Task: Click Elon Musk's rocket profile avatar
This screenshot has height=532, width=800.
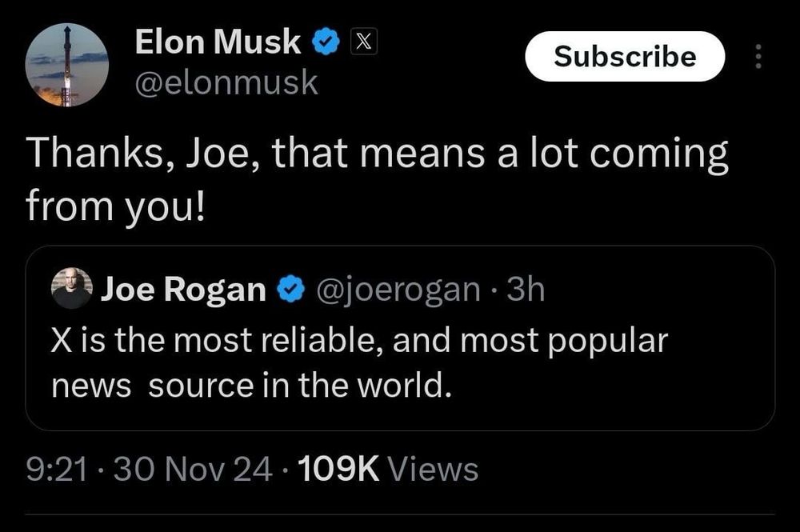Action: (x=66, y=65)
